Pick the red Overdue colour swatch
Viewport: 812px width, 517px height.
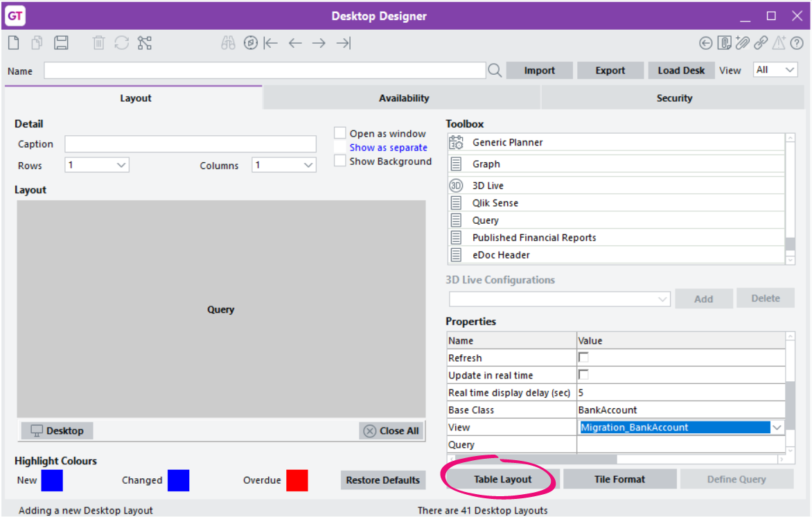[297, 480]
